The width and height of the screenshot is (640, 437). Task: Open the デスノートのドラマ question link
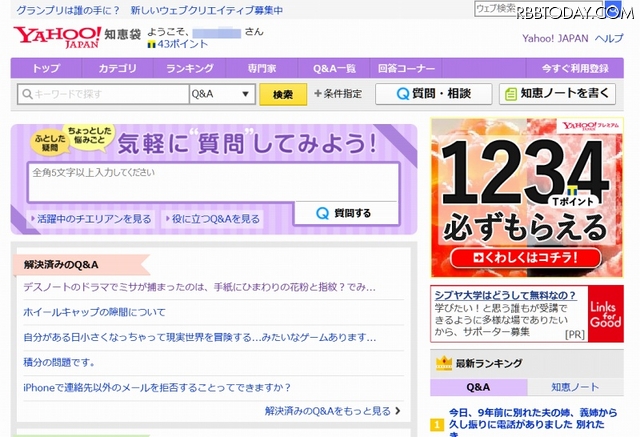click(x=199, y=287)
